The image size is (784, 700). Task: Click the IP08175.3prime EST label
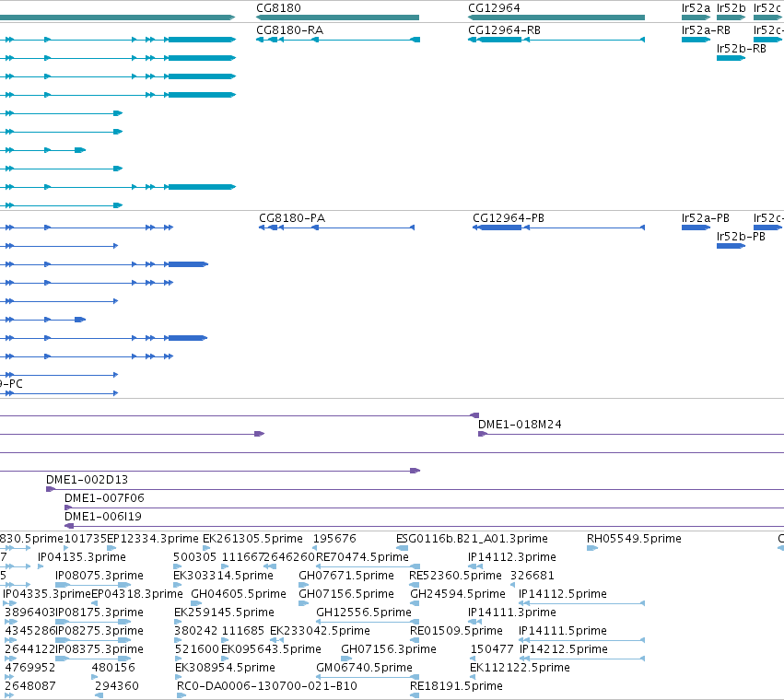click(99, 612)
